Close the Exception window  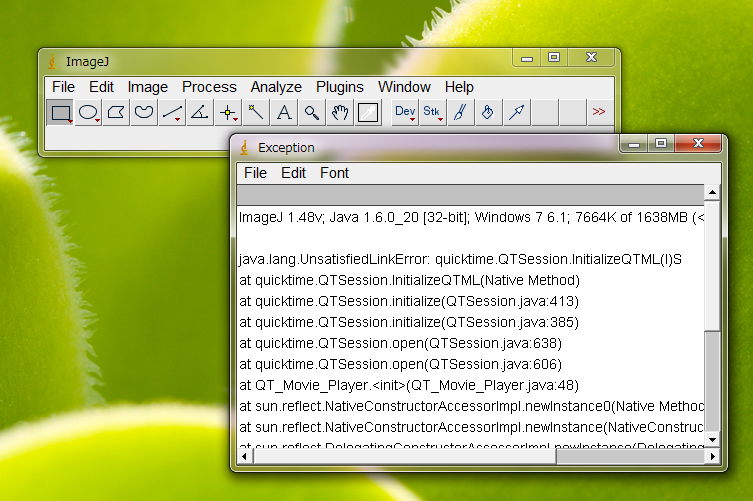(698, 144)
